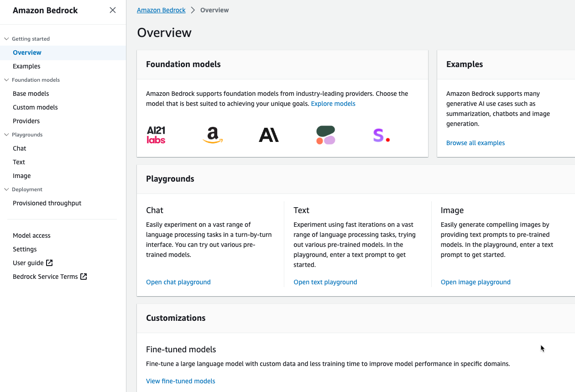Go to Base models

point(31,94)
